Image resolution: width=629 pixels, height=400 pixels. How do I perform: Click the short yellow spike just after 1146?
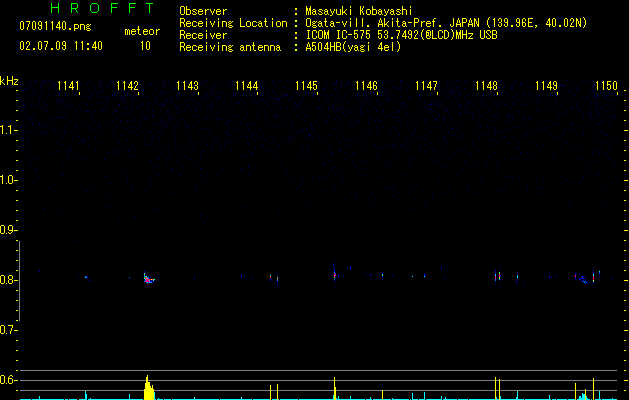[382, 395]
